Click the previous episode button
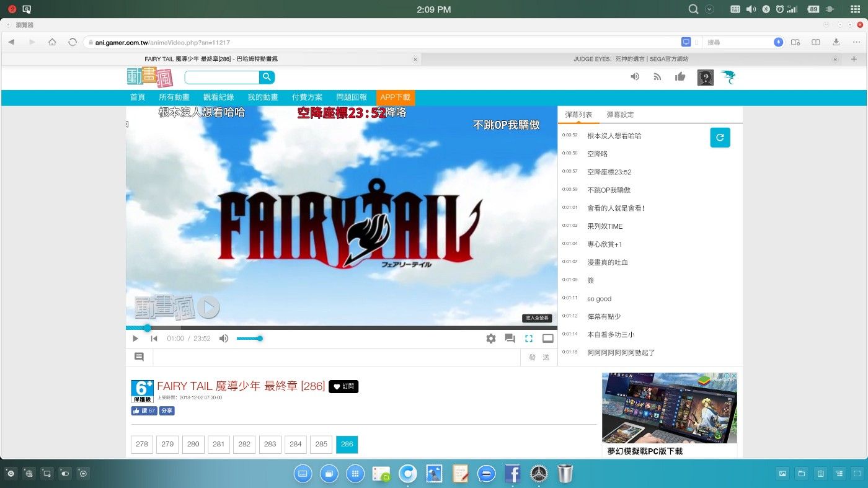This screenshot has height=488, width=868. (x=154, y=339)
